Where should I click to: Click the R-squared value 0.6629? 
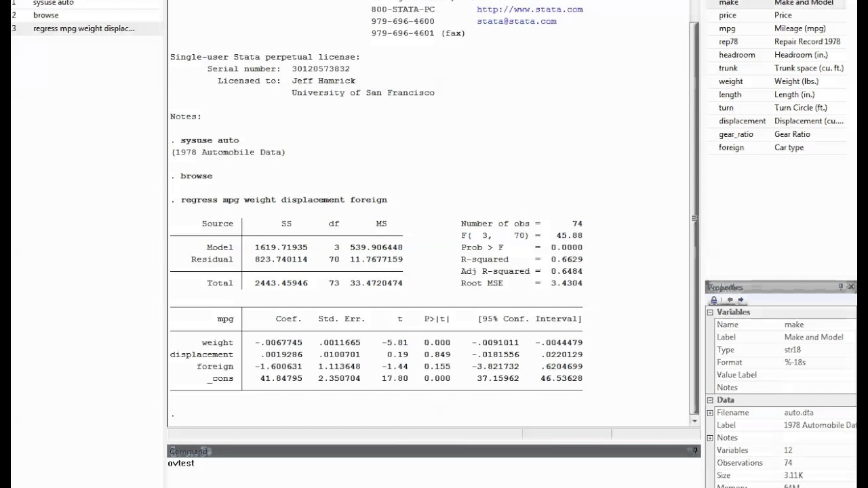click(x=566, y=260)
